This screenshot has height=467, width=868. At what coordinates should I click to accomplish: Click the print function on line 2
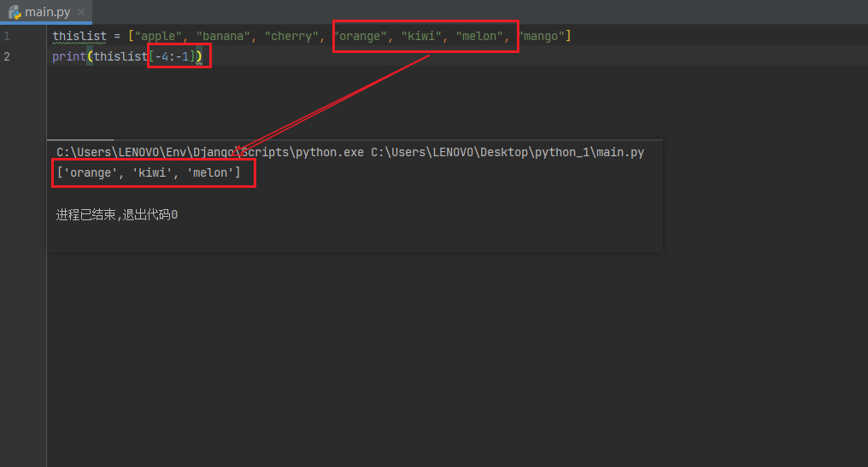pos(69,56)
